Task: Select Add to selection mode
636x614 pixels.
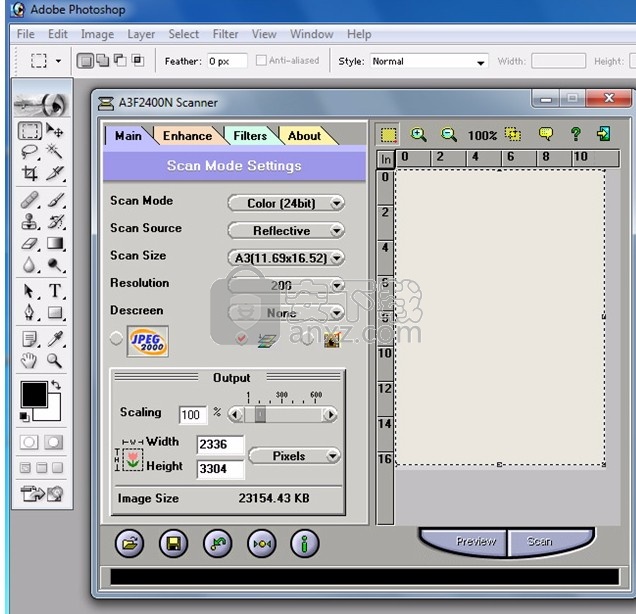Action: (x=103, y=61)
